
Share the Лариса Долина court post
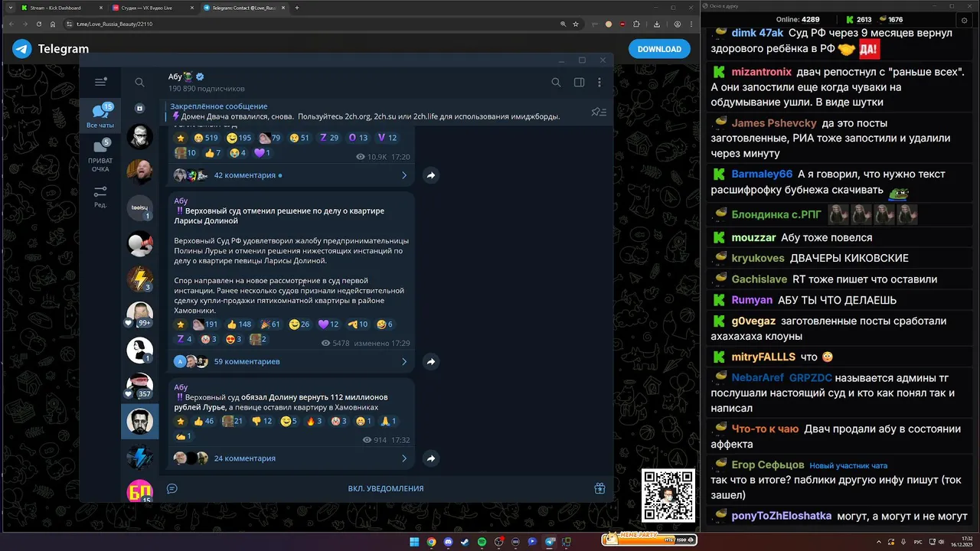coord(431,361)
